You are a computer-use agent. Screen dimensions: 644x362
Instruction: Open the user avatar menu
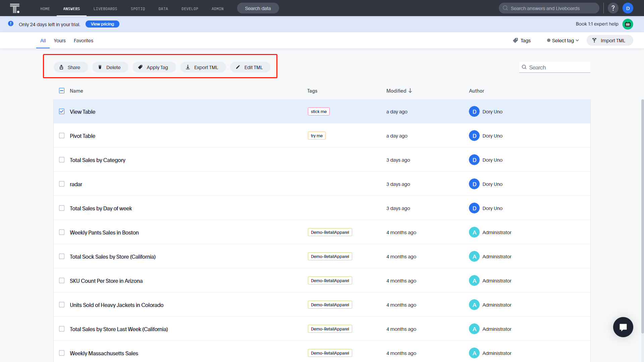(628, 8)
